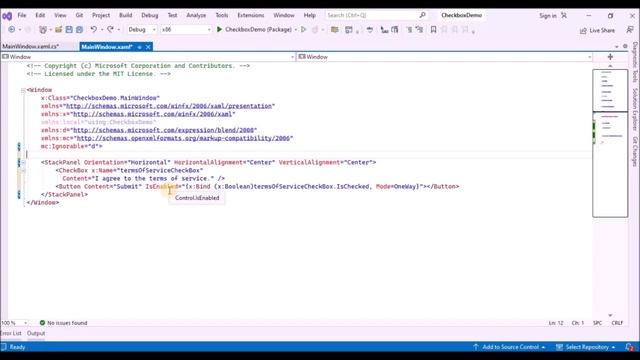Click the comment out lines icon
The height and width of the screenshot is (360, 640).
[409, 30]
